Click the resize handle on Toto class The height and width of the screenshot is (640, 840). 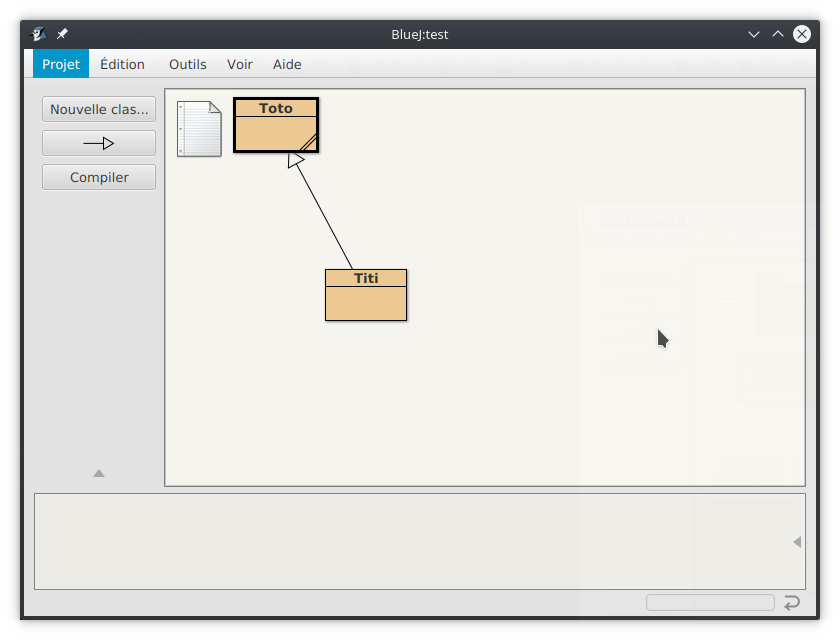pyautogui.click(x=309, y=143)
